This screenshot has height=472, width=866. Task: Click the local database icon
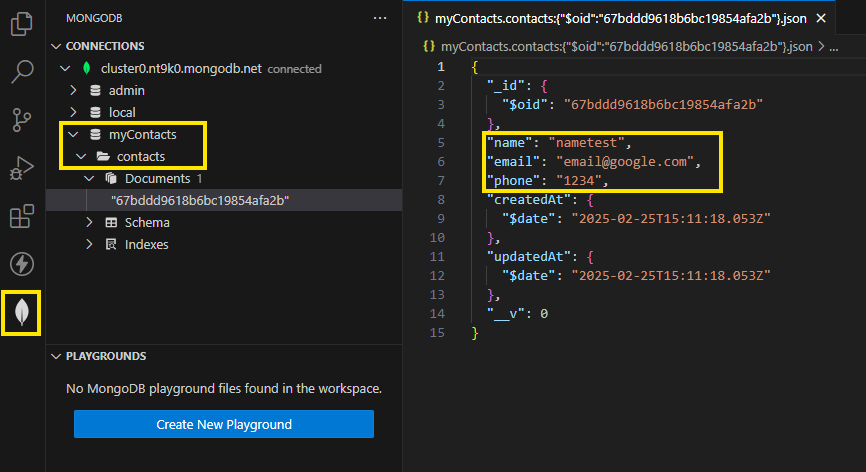(x=96, y=113)
